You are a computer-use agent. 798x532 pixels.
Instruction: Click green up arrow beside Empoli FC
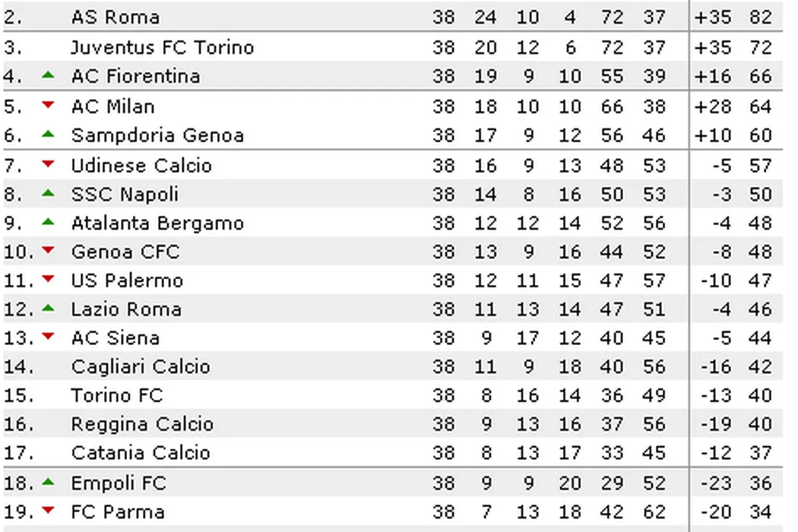49,481
